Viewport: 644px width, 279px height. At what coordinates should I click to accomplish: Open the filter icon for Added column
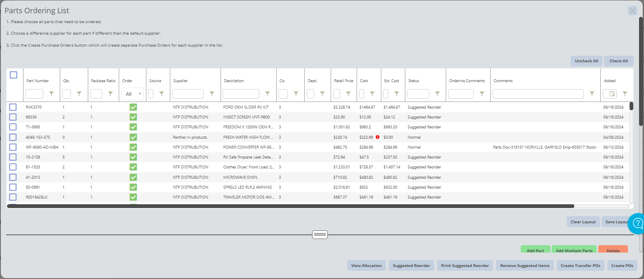[625, 94]
